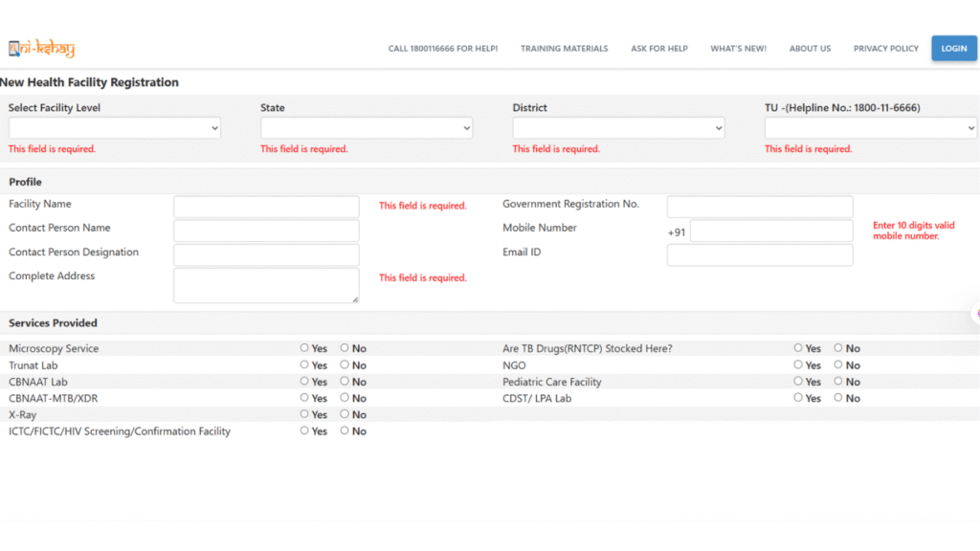
Task: Click inside the Complete Address textarea
Action: (x=266, y=285)
